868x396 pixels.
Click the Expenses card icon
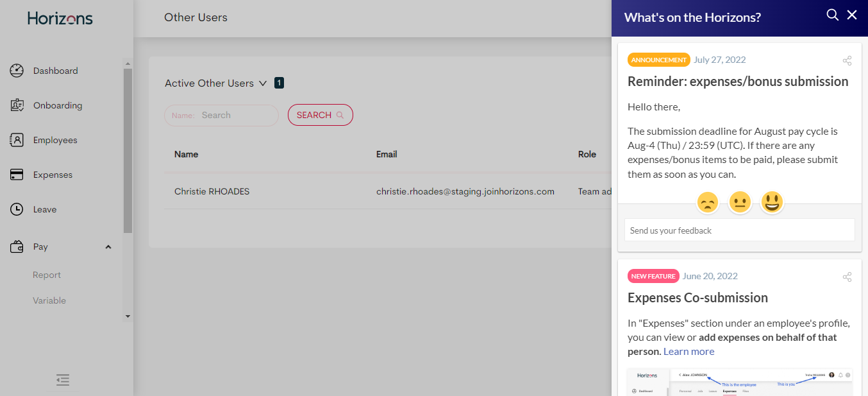(17, 175)
